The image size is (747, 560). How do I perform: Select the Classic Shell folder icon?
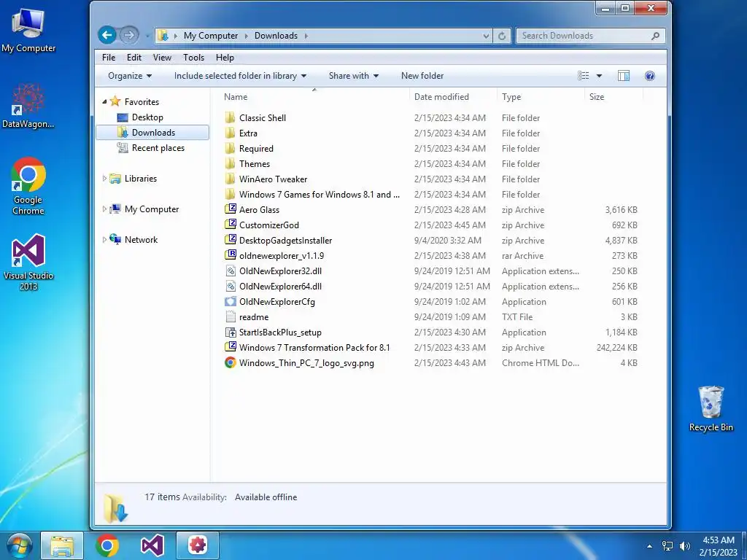[x=230, y=117]
